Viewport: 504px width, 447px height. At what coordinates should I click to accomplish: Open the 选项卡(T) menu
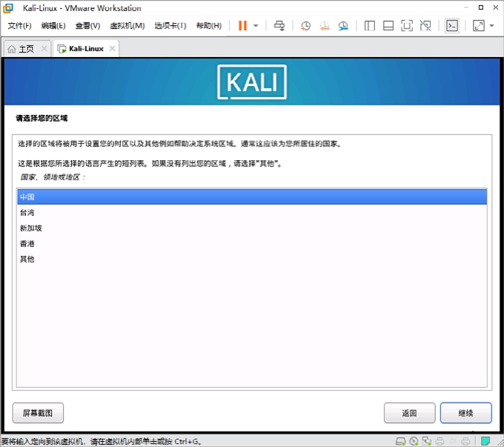pyautogui.click(x=170, y=26)
